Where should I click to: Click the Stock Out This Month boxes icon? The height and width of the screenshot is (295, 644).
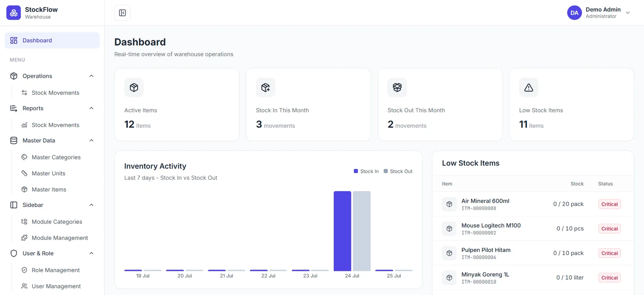[x=397, y=87]
